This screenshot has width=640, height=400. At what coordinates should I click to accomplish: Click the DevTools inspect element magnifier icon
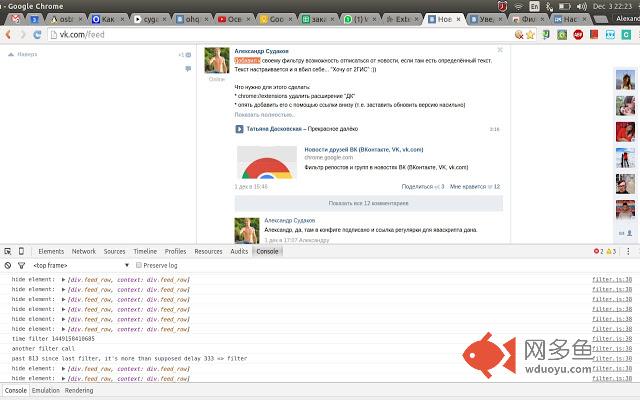coord(8,251)
